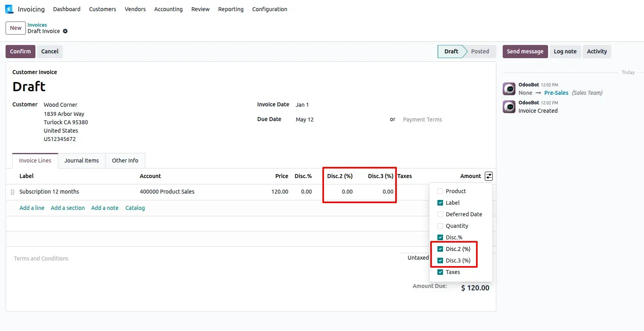Open the Review menu
The height and width of the screenshot is (331, 644).
pos(200,9)
